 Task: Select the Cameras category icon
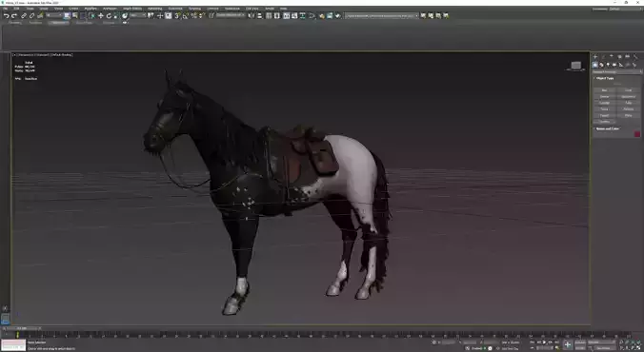coord(614,65)
